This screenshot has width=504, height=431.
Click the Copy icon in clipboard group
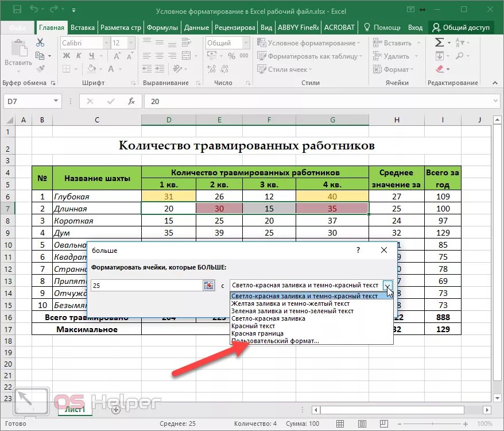(x=40, y=56)
